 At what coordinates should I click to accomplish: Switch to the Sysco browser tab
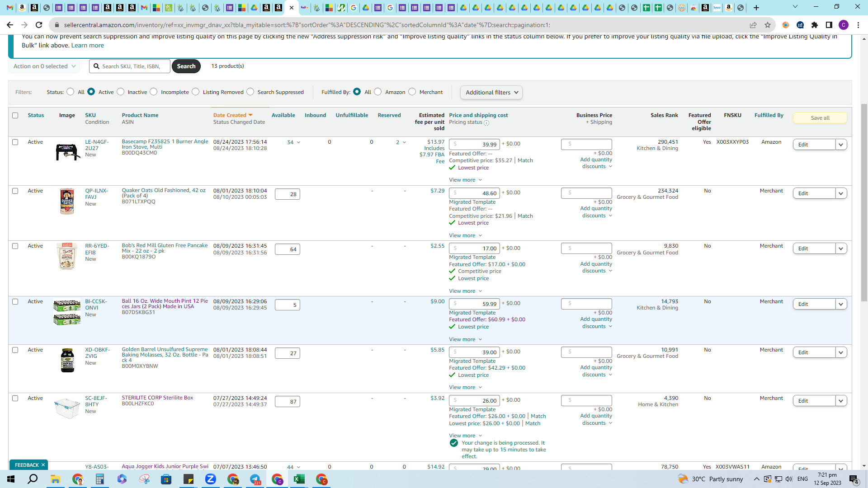(x=717, y=8)
